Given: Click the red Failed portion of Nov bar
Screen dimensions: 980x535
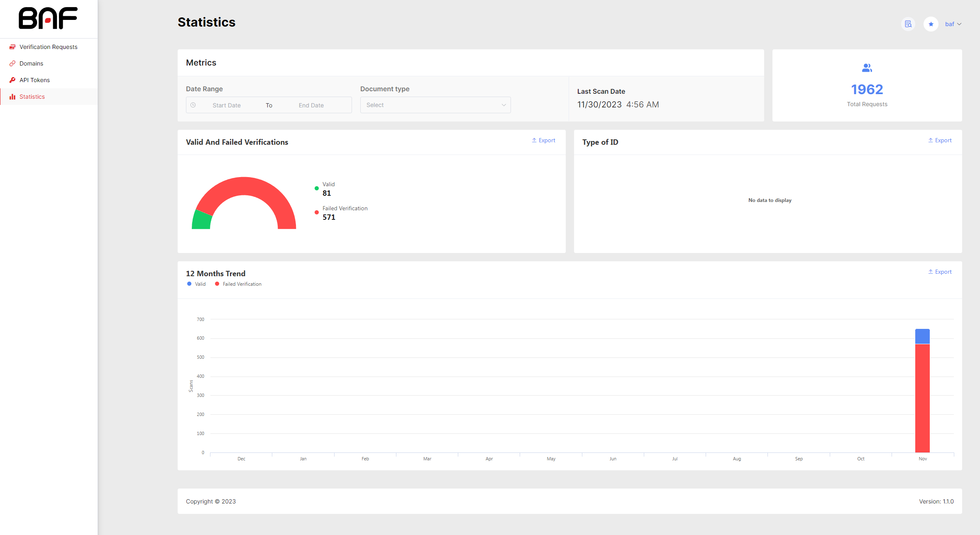Looking at the screenshot, I should [x=922, y=398].
